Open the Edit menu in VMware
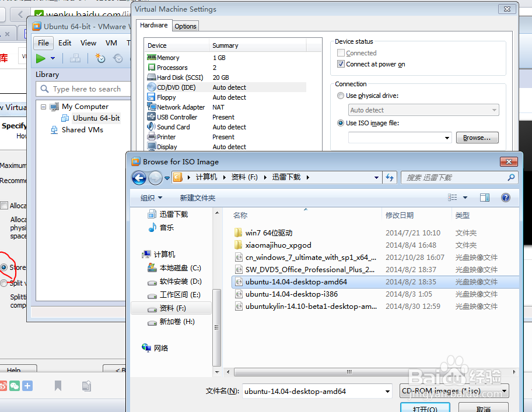This screenshot has height=412, width=532. coord(65,43)
